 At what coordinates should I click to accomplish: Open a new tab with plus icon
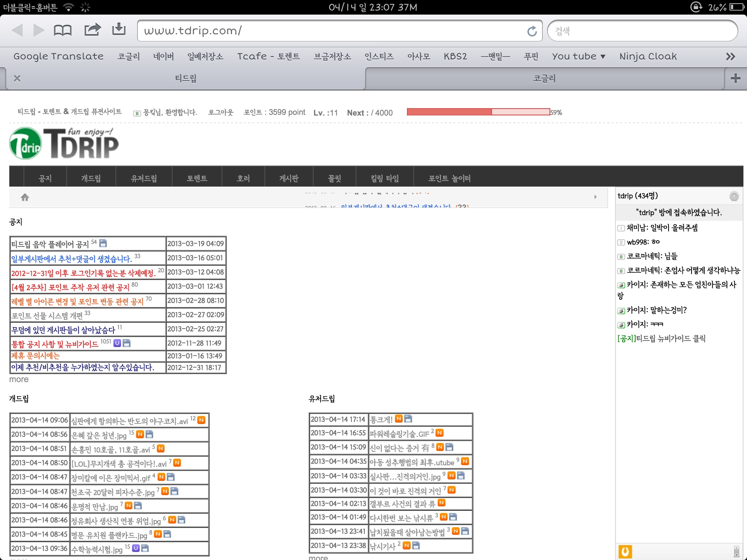tap(735, 78)
